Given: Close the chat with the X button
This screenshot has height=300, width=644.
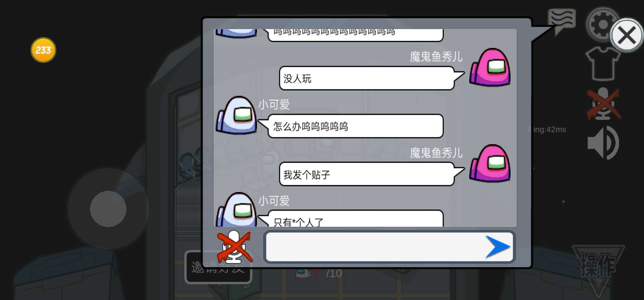Looking at the screenshot, I should point(626,35).
